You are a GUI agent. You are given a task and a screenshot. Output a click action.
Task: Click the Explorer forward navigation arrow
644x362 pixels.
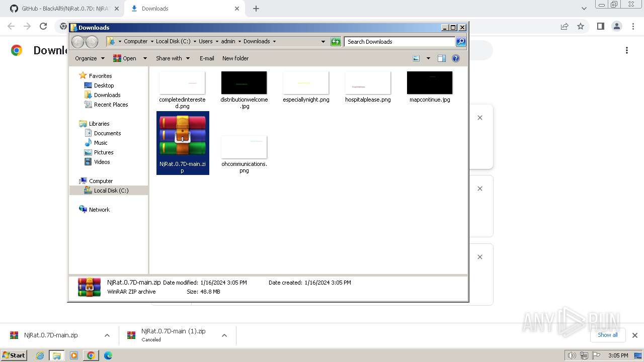coord(92,42)
